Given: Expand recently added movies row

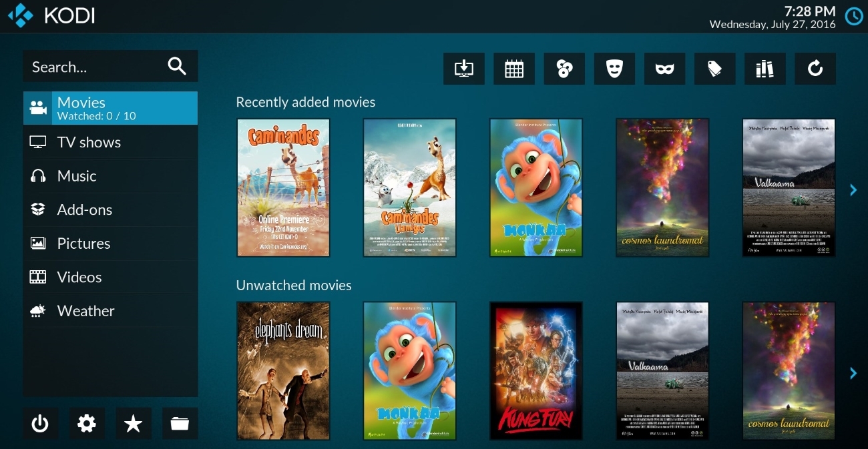Looking at the screenshot, I should 853,189.
